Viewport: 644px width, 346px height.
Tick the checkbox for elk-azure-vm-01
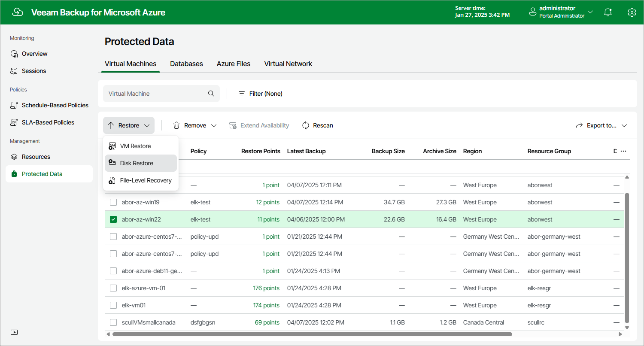click(113, 288)
